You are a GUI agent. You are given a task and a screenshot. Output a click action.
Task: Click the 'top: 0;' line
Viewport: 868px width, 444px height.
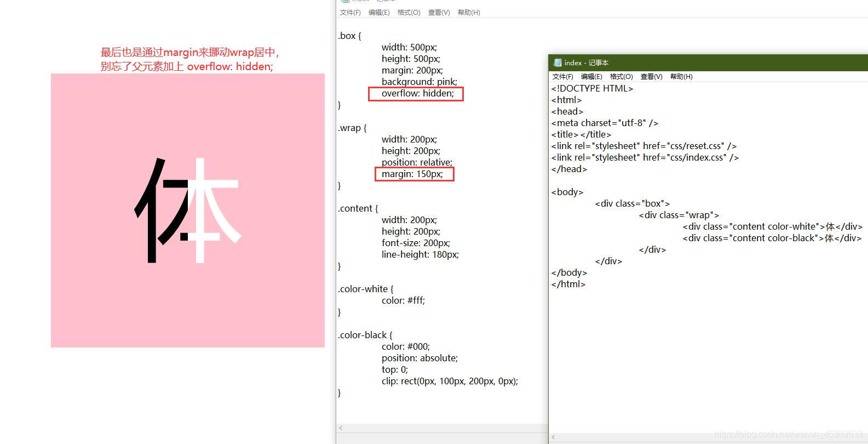[395, 370]
